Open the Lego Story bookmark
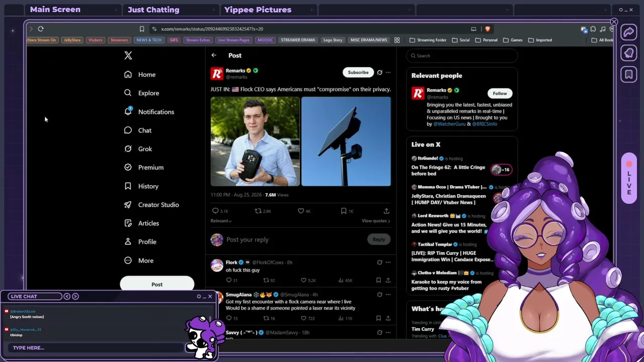644x362 pixels. pos(333,40)
